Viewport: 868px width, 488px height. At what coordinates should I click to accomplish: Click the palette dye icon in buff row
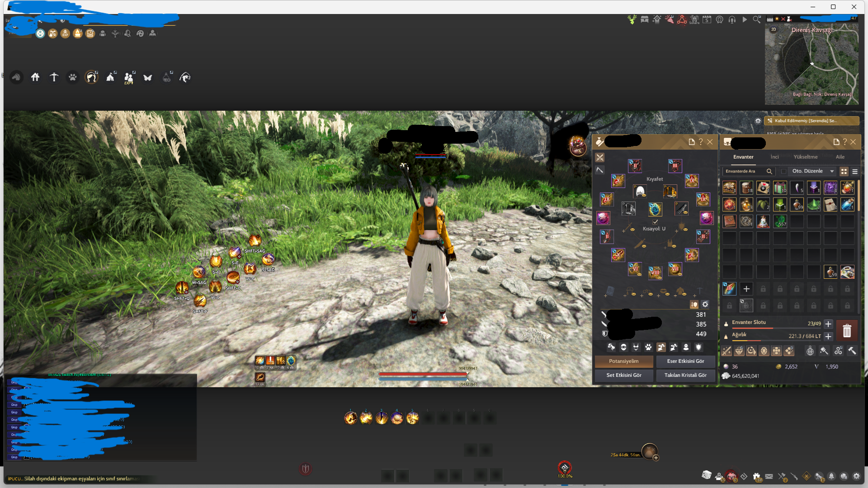pyautogui.click(x=140, y=33)
